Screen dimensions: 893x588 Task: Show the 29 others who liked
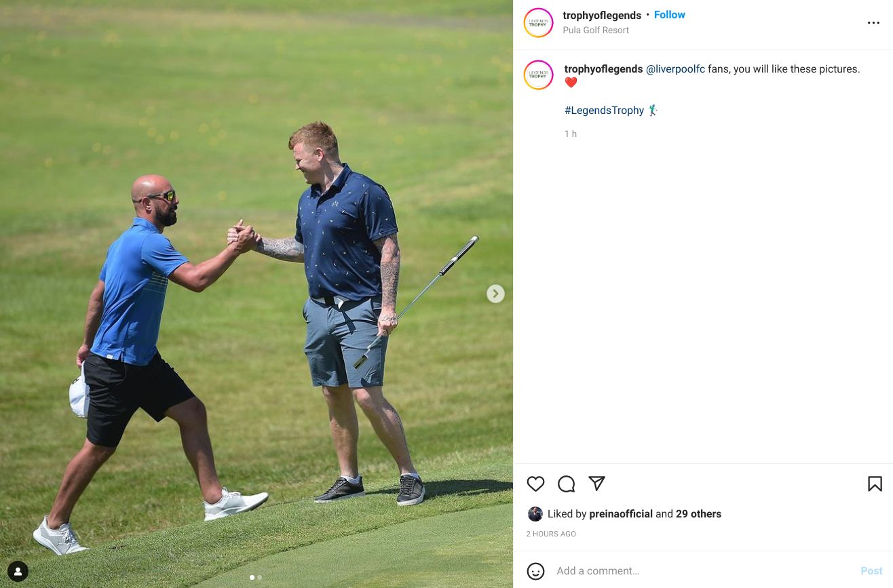698,514
